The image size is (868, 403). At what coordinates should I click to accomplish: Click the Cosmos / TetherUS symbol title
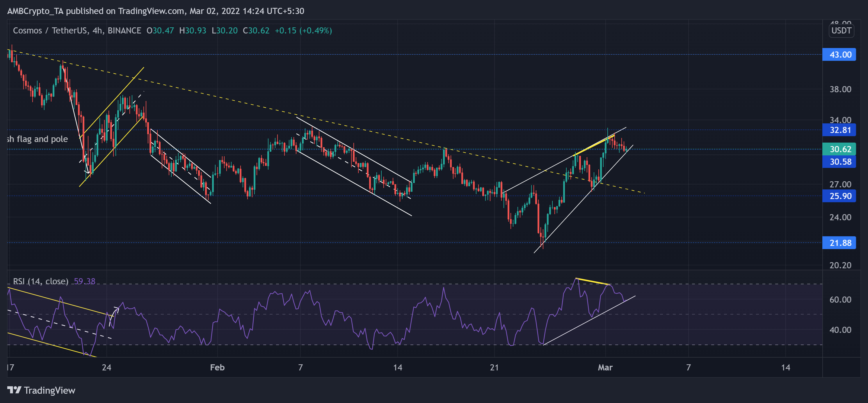click(x=50, y=31)
